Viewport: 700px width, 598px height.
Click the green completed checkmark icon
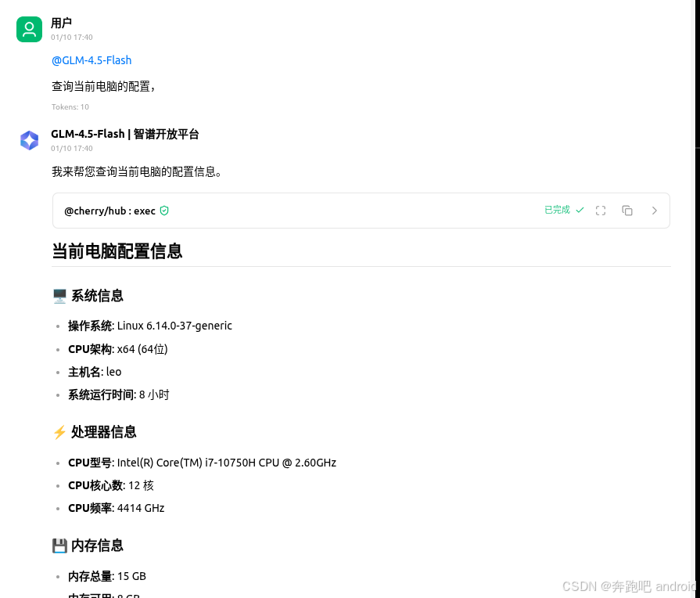[x=580, y=210]
